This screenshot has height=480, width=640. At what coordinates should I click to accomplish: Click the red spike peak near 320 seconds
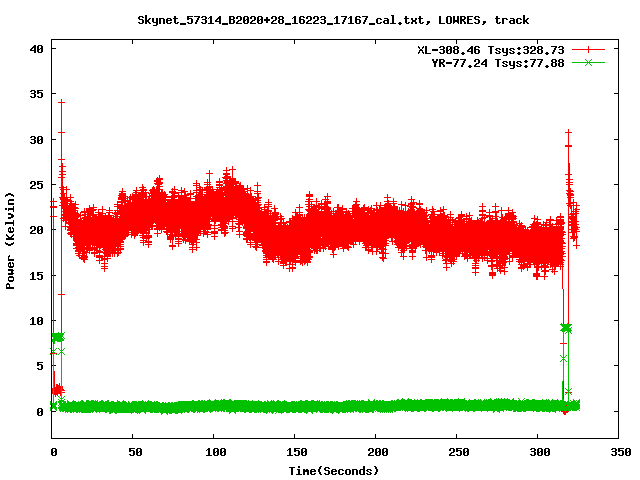point(568,132)
